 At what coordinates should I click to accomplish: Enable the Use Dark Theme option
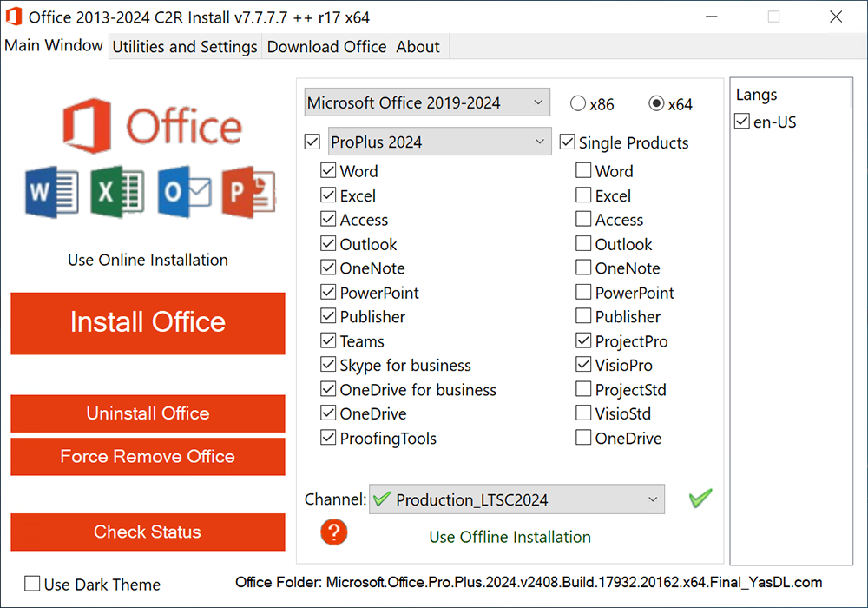click(31, 585)
